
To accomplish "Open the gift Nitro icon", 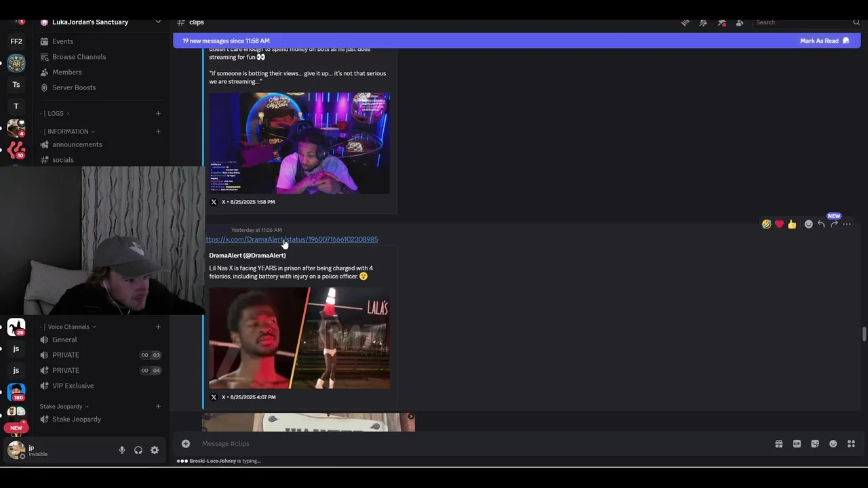I will point(778,444).
